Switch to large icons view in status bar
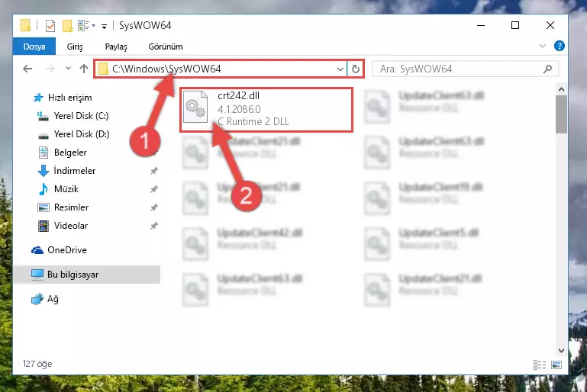This screenshot has height=392, width=587. point(556,365)
